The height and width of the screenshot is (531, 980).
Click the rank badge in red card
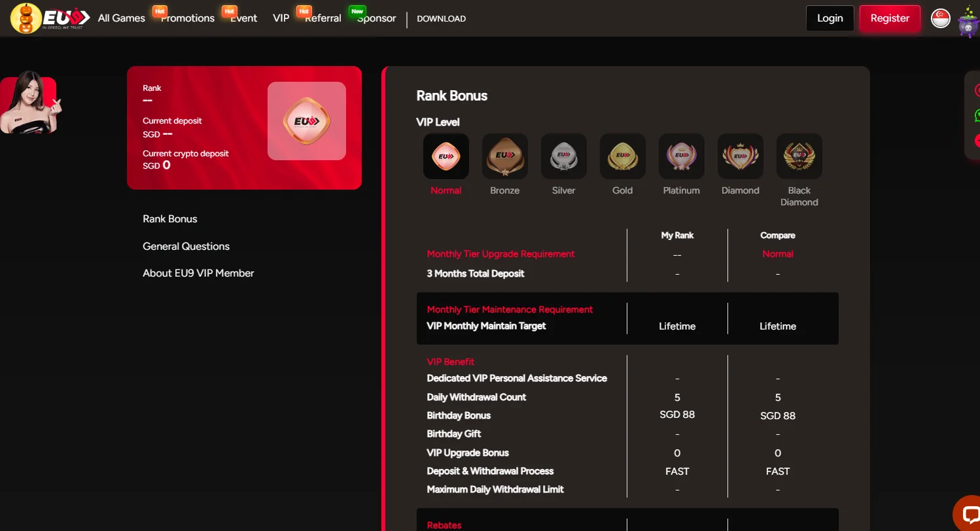(307, 121)
